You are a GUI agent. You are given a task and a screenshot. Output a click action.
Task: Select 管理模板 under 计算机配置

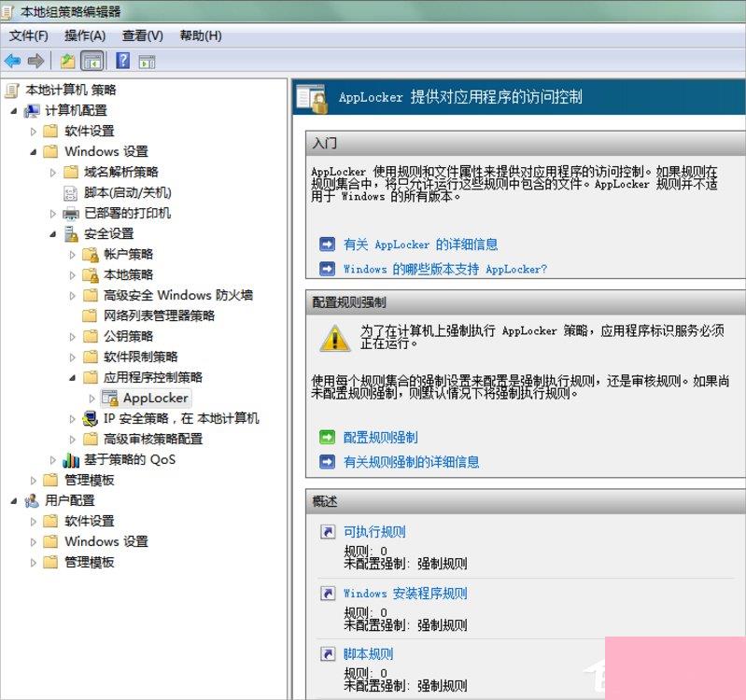(89, 480)
